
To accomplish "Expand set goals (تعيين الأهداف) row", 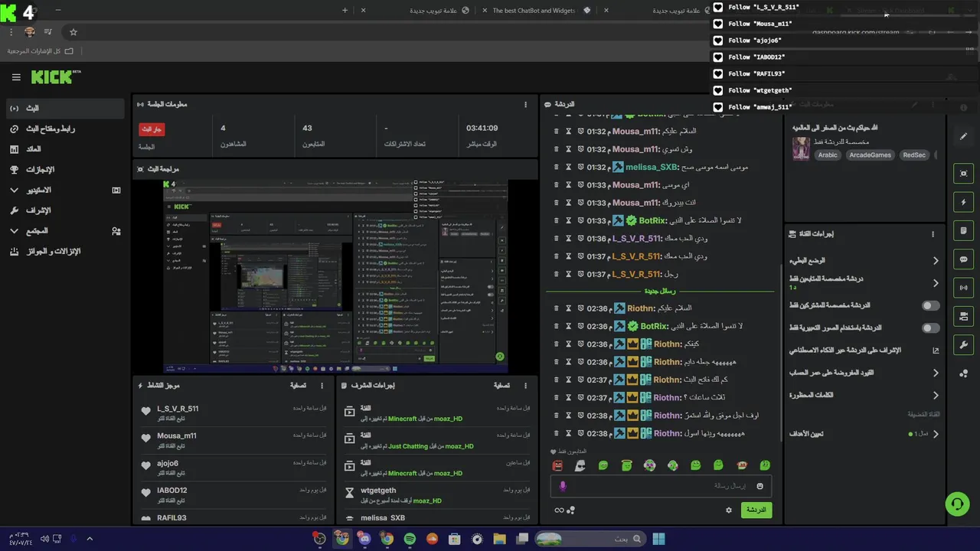I will click(x=864, y=434).
